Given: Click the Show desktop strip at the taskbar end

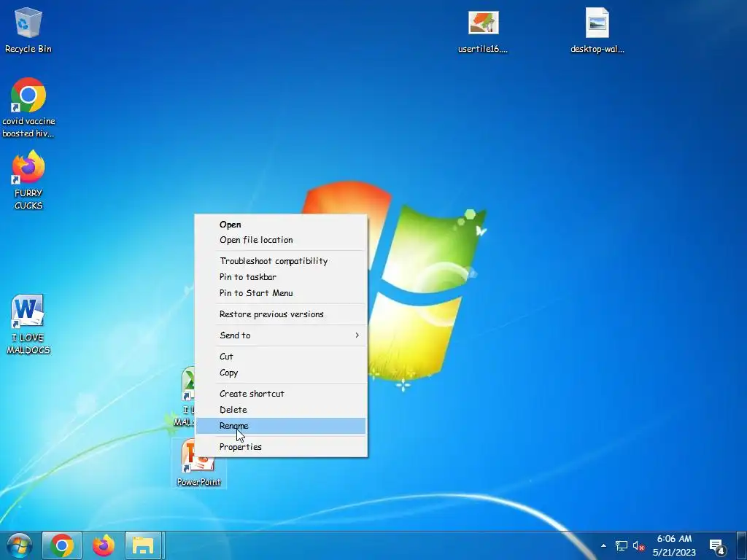Looking at the screenshot, I should pos(742,545).
